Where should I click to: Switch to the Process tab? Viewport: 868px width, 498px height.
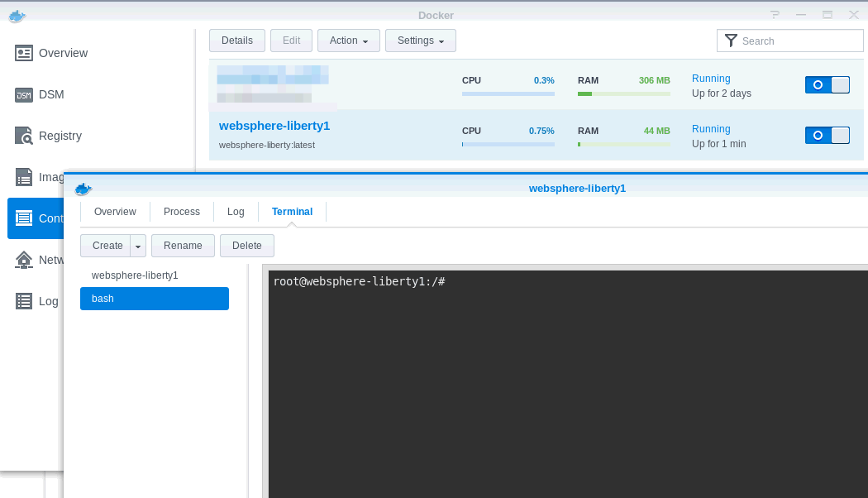[181, 212]
